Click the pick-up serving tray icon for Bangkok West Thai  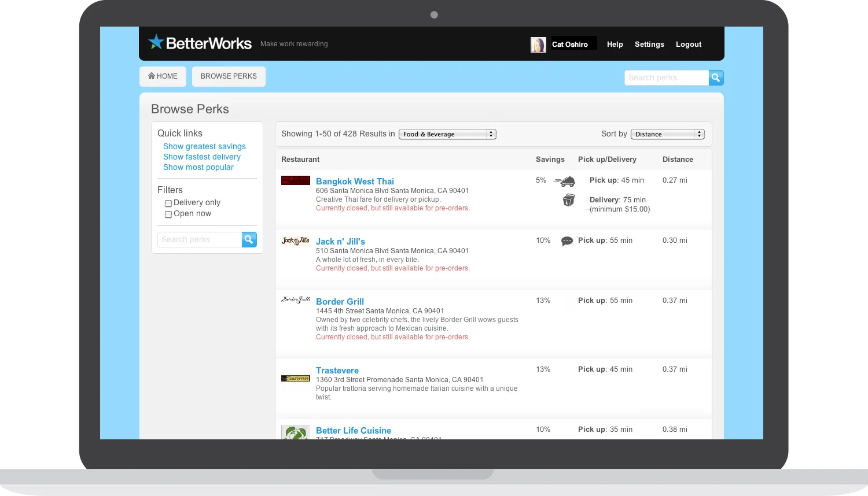click(564, 181)
